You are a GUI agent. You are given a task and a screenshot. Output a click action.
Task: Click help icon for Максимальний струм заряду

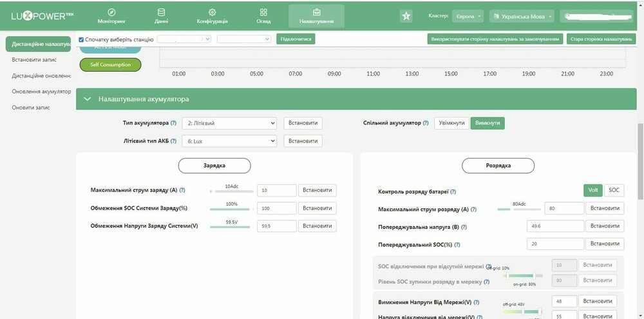182,190
